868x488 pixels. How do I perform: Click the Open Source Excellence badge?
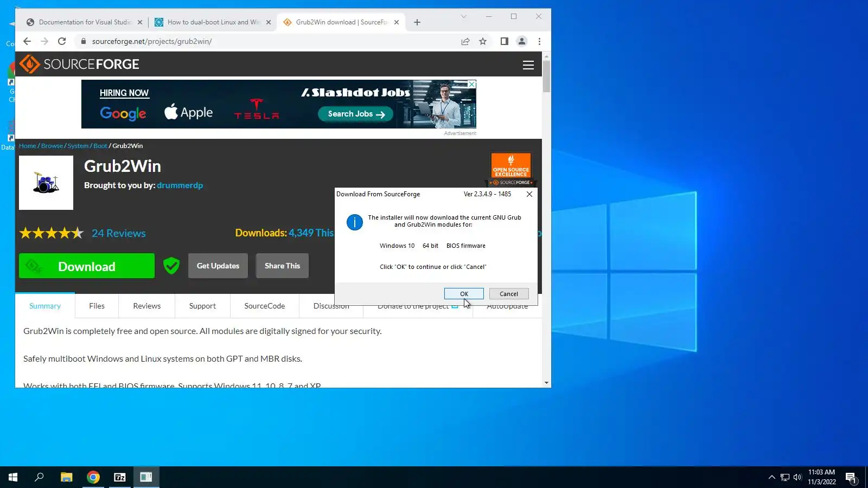511,169
